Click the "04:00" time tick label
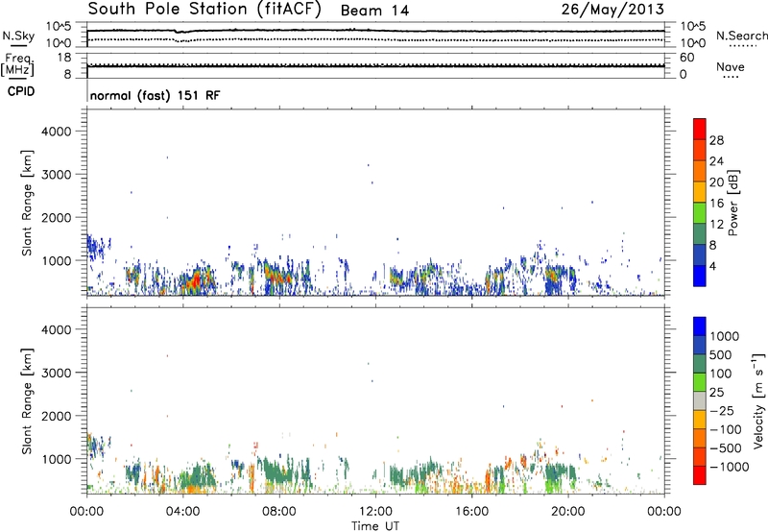This screenshot has height=532, width=768. tap(182, 512)
